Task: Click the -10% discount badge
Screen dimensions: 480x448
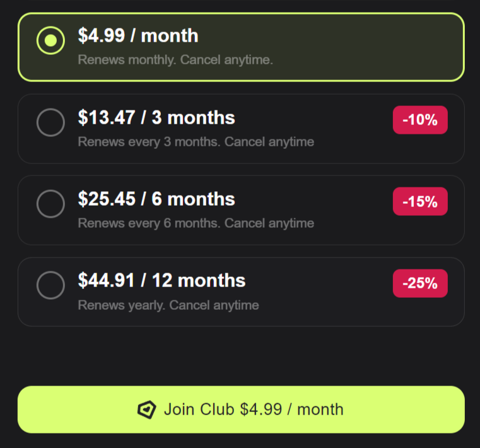Action: coord(420,120)
